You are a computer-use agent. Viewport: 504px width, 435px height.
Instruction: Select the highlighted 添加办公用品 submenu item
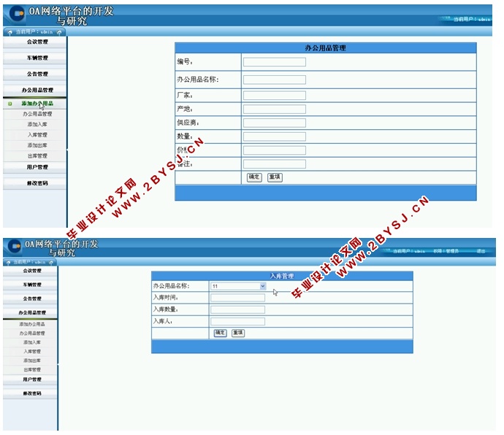click(x=37, y=104)
